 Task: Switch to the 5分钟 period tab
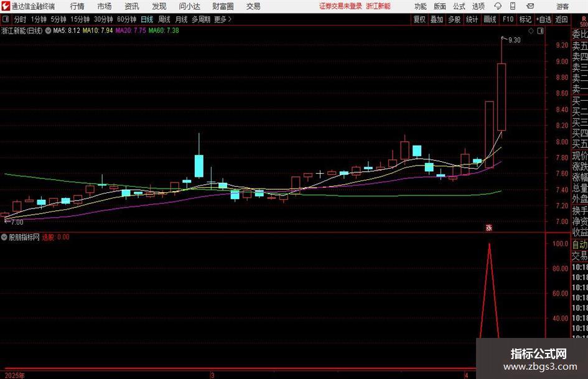tap(58, 19)
